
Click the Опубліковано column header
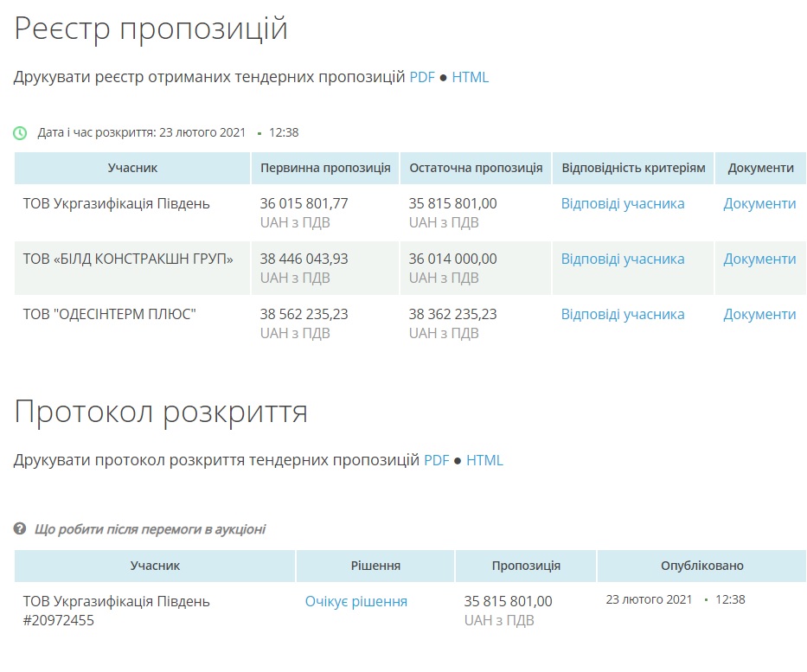[702, 566]
